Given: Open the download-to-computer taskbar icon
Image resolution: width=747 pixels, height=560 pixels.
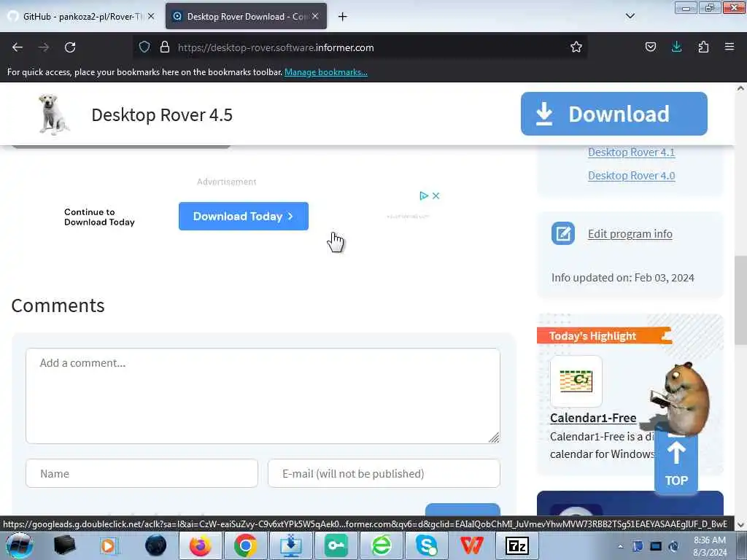Looking at the screenshot, I should [290, 545].
